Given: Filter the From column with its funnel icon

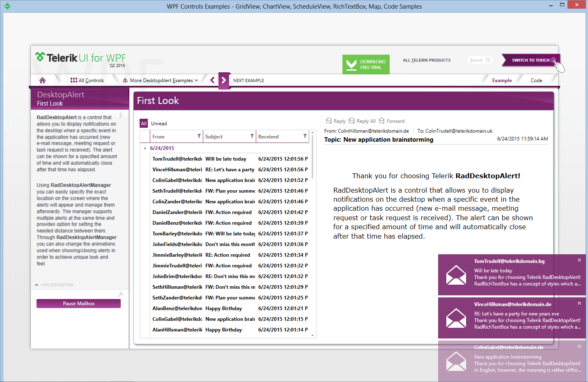Looking at the screenshot, I should (199, 136).
